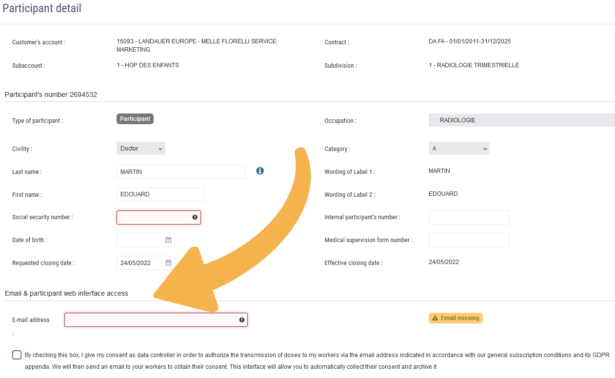Click the warning icon in E-mail address field

point(242,320)
